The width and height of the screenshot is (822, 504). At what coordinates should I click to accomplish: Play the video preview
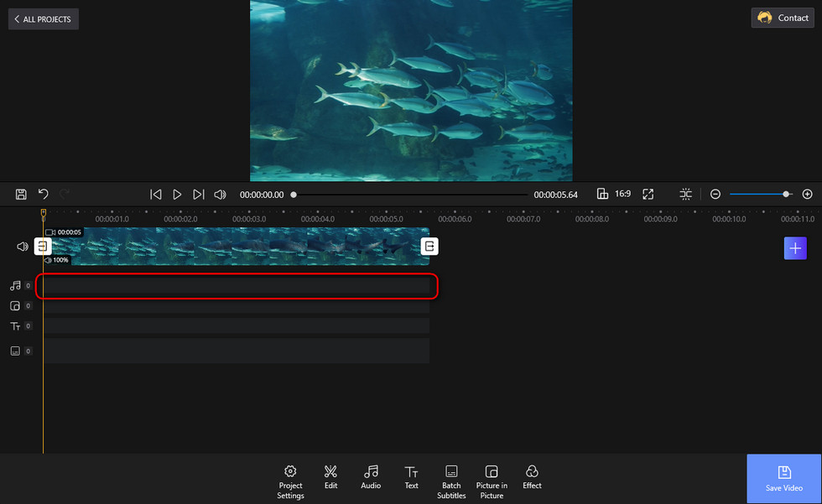[x=177, y=195]
